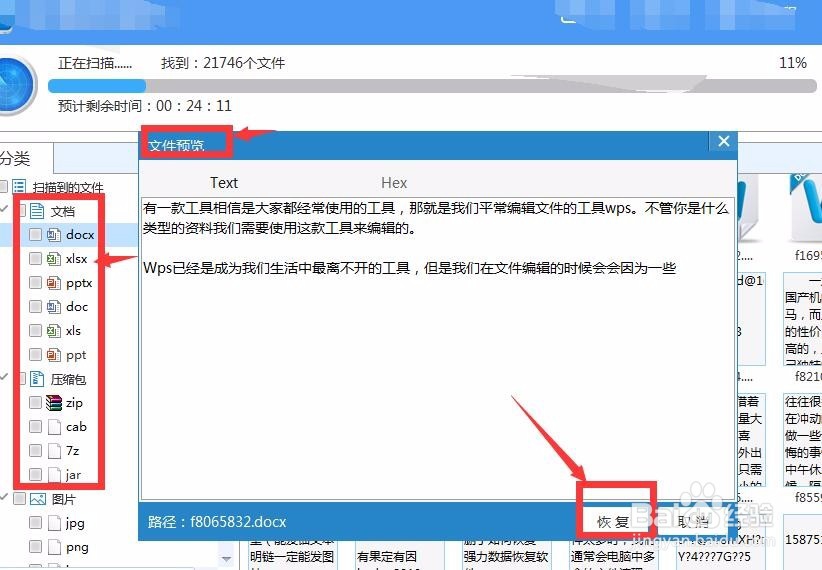The height and width of the screenshot is (570, 822).
Task: Collapse the 图片 tree group arrow
Action: click(x=4, y=498)
